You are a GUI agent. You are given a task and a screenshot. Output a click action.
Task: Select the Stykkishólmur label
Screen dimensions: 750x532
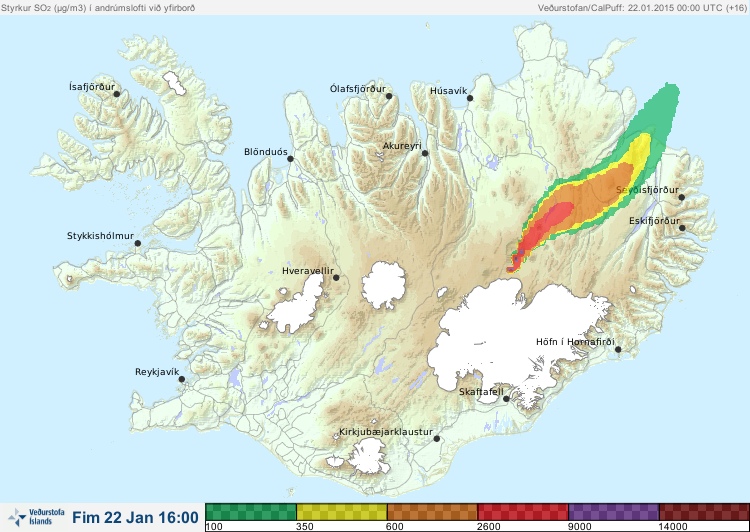[100, 236]
